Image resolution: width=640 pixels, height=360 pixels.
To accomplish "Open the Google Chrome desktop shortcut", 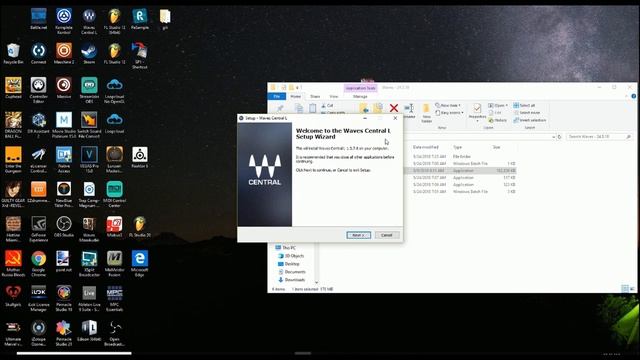I will pos(39,264).
